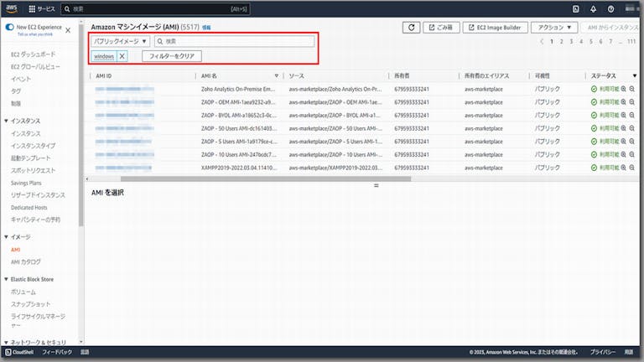Image resolution: width=644 pixels, height=362 pixels.
Task: Close the New EC2 Experience banner
Action: [x=68, y=30]
